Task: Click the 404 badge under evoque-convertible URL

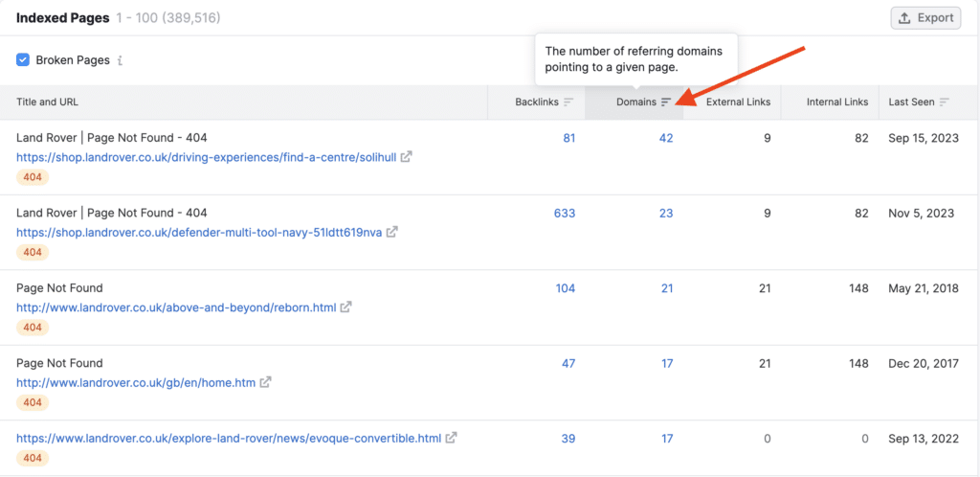Action: tap(33, 458)
